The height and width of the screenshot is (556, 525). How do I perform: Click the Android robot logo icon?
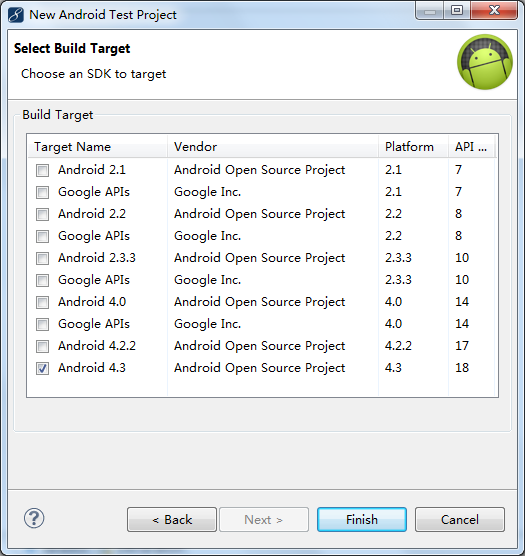[x=485, y=62]
